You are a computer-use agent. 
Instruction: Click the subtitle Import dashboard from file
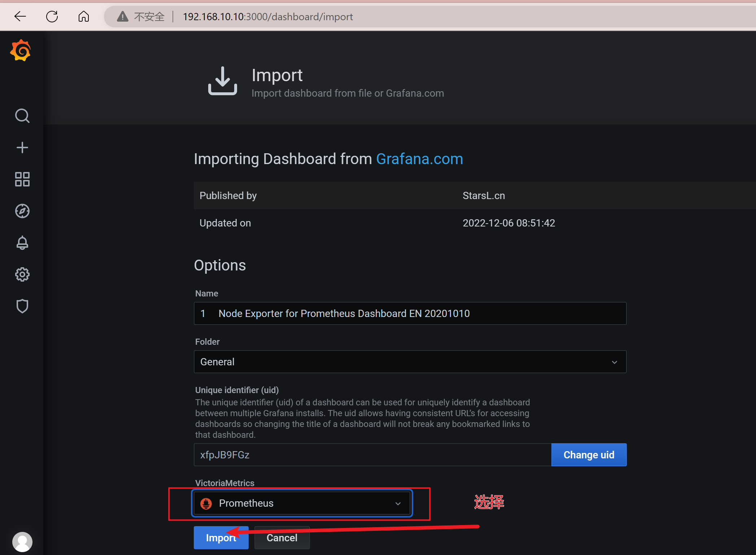348,93
